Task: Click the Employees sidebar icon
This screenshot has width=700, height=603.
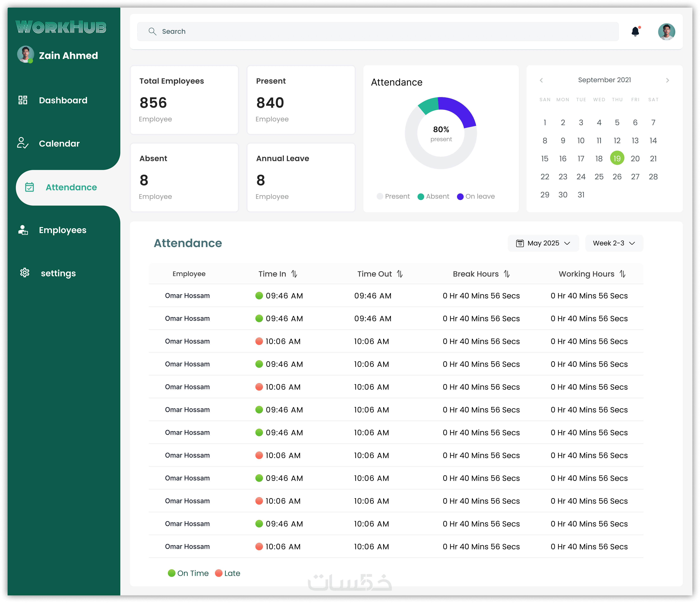Action: click(x=23, y=230)
